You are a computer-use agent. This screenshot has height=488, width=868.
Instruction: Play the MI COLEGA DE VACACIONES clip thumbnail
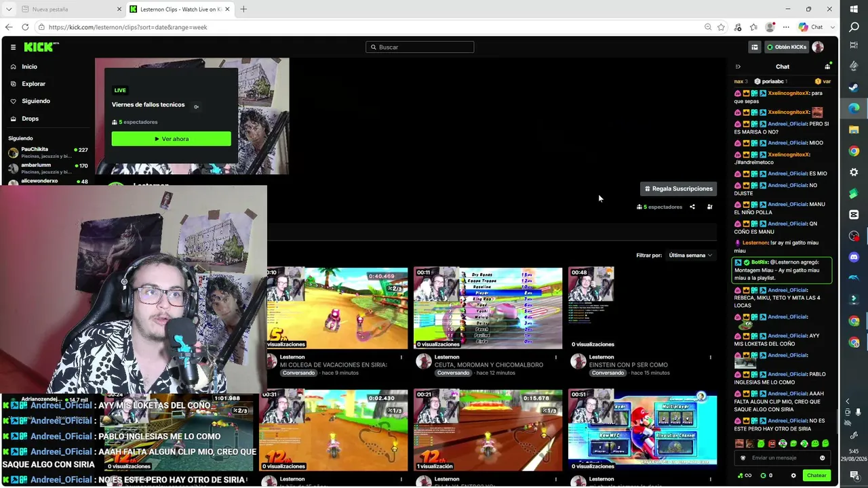coord(337,308)
